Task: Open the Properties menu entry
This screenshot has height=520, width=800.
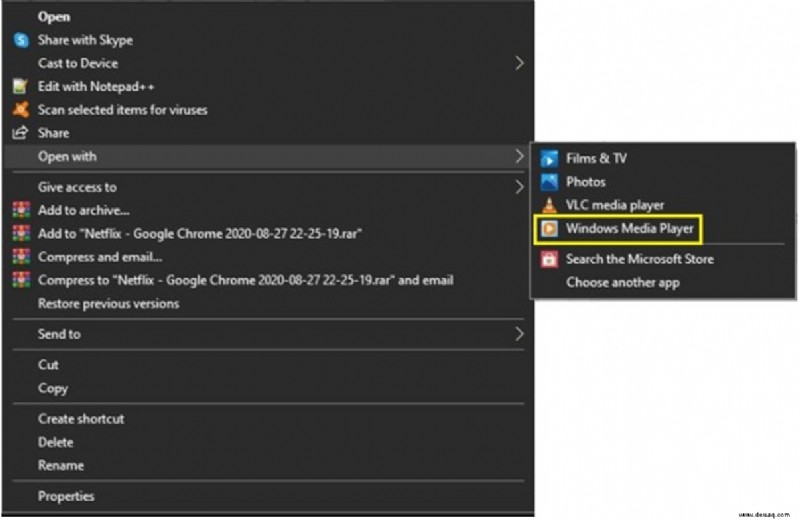Action: click(x=66, y=496)
